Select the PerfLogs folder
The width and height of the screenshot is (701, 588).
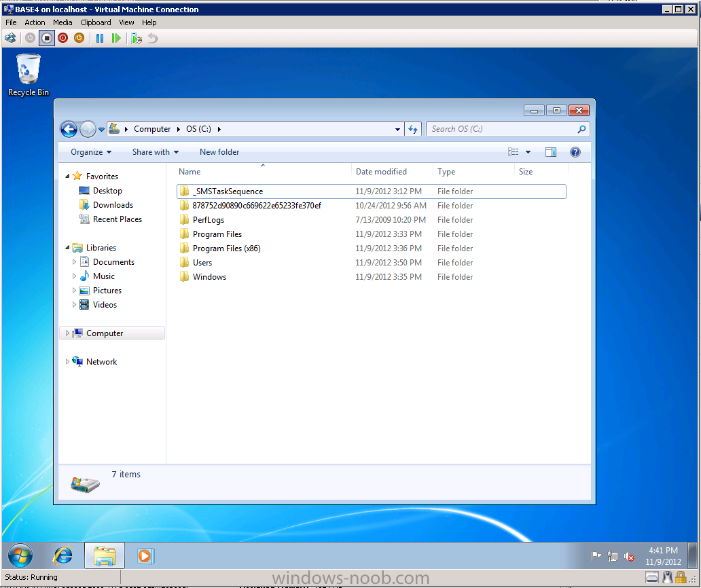pos(371,220)
